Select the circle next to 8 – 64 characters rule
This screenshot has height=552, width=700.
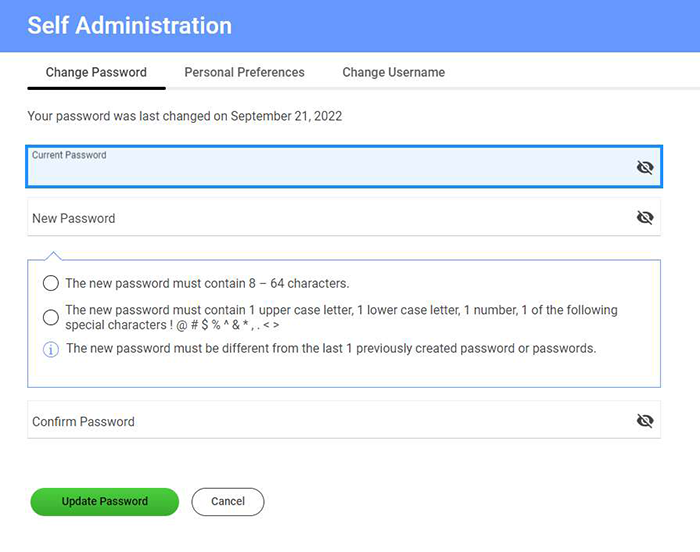(x=50, y=283)
